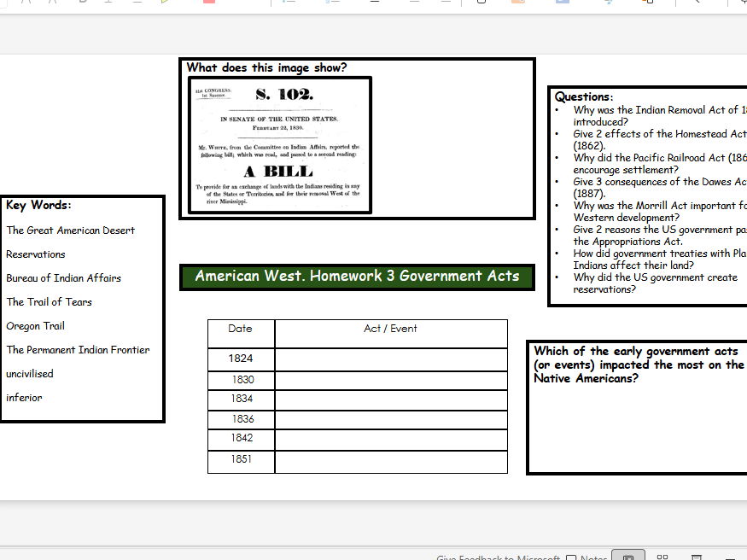Image resolution: width=747 pixels, height=560 pixels.
Task: Select the underline formatting icon
Action: tap(108, 3)
